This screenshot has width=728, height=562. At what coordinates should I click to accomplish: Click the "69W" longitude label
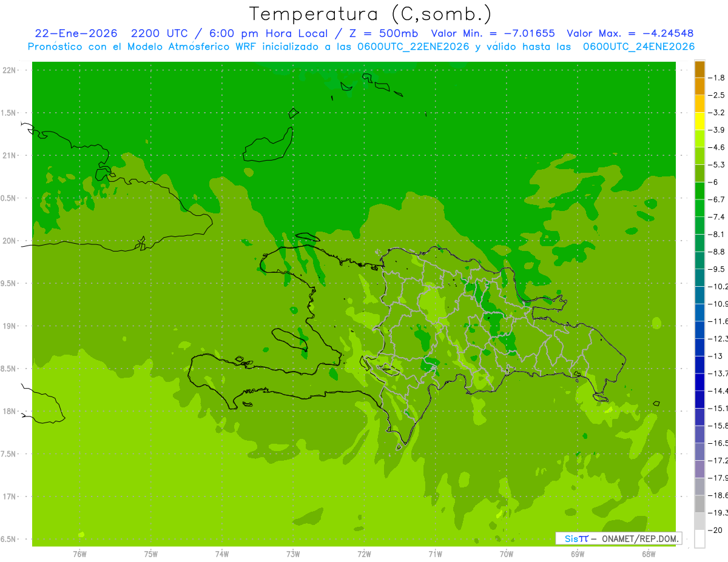(578, 554)
